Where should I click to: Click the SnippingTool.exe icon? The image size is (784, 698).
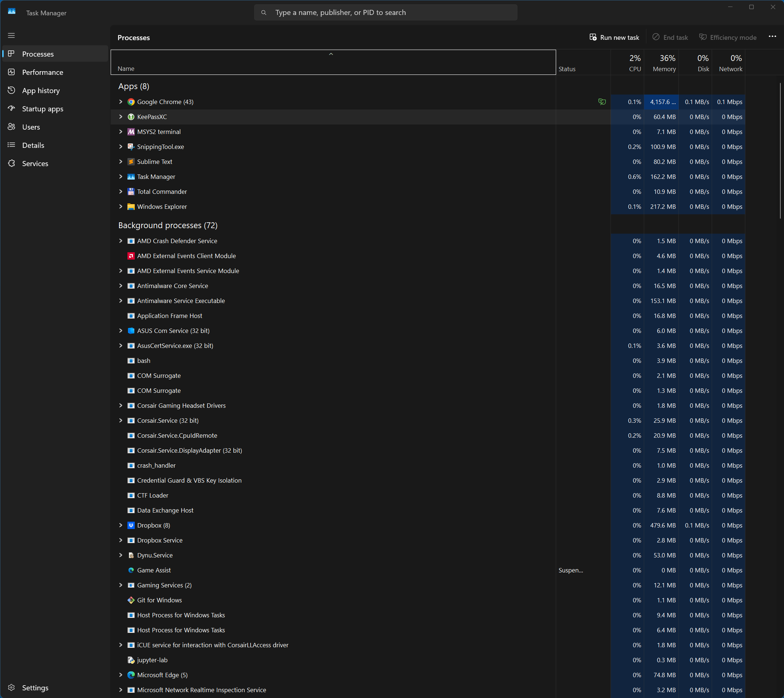click(x=131, y=147)
